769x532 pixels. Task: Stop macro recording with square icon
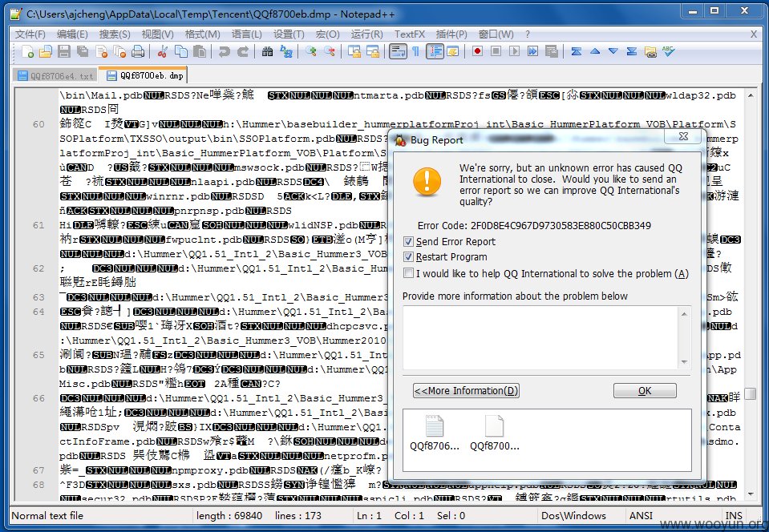click(496, 51)
